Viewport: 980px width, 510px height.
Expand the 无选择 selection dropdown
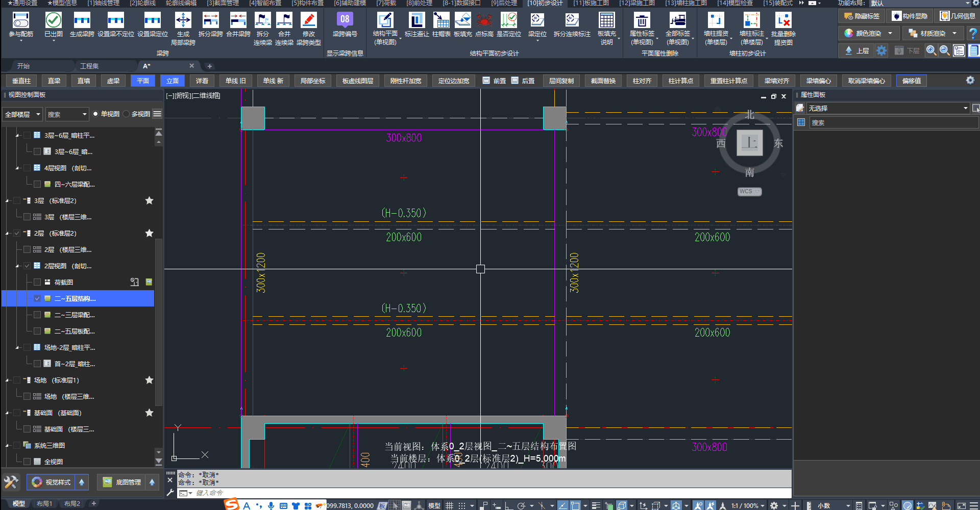pos(965,108)
